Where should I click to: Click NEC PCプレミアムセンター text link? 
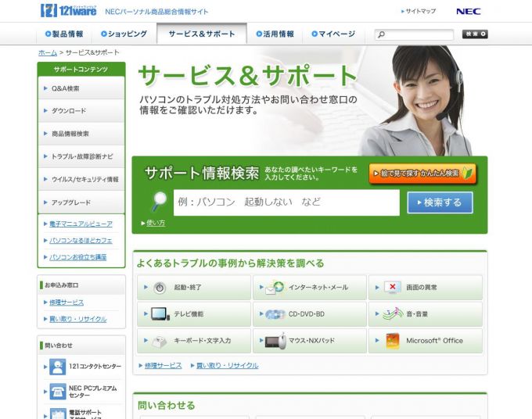(92, 392)
